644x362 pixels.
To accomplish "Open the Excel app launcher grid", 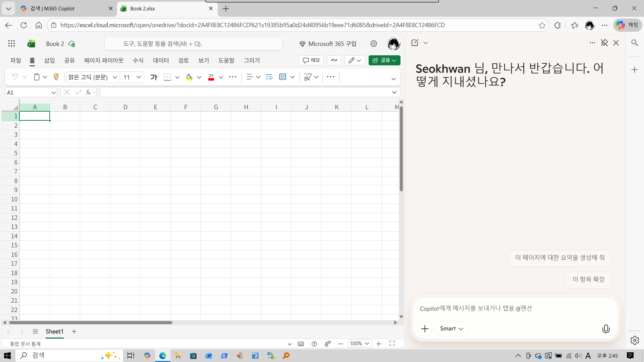I will pyautogui.click(x=12, y=44).
